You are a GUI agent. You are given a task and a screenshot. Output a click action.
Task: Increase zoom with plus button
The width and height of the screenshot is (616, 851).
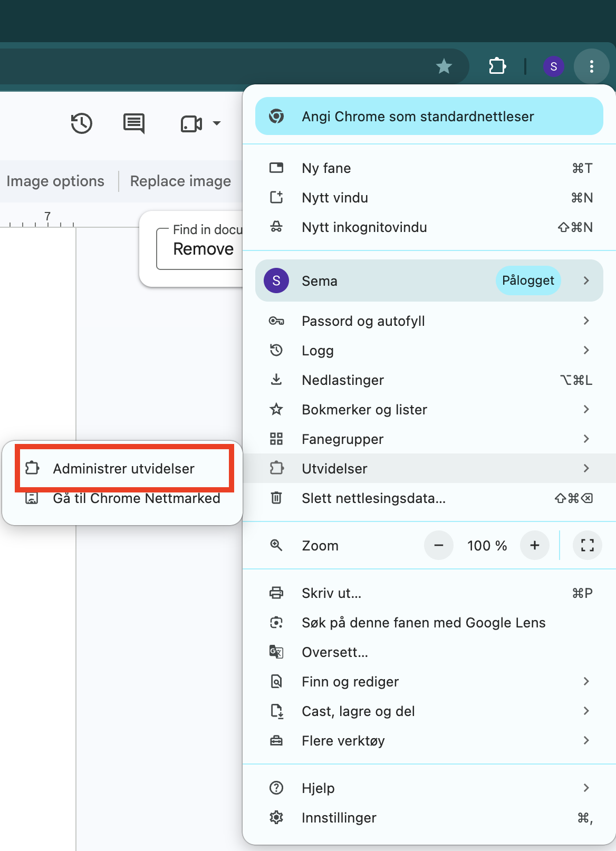click(535, 545)
